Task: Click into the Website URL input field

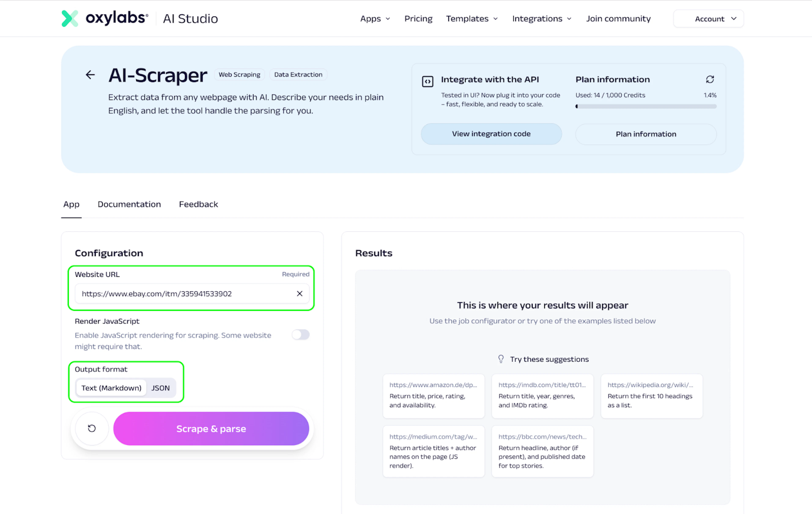Action: click(192, 293)
